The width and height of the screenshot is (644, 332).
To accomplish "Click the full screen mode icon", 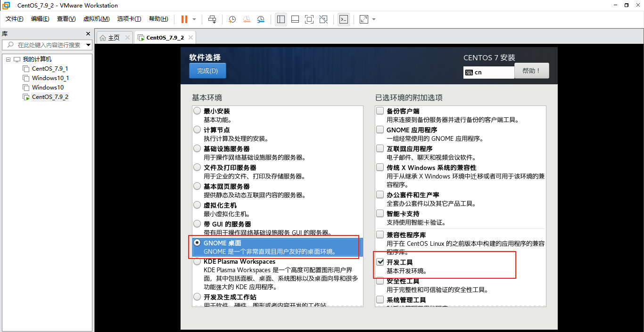I will tap(309, 19).
